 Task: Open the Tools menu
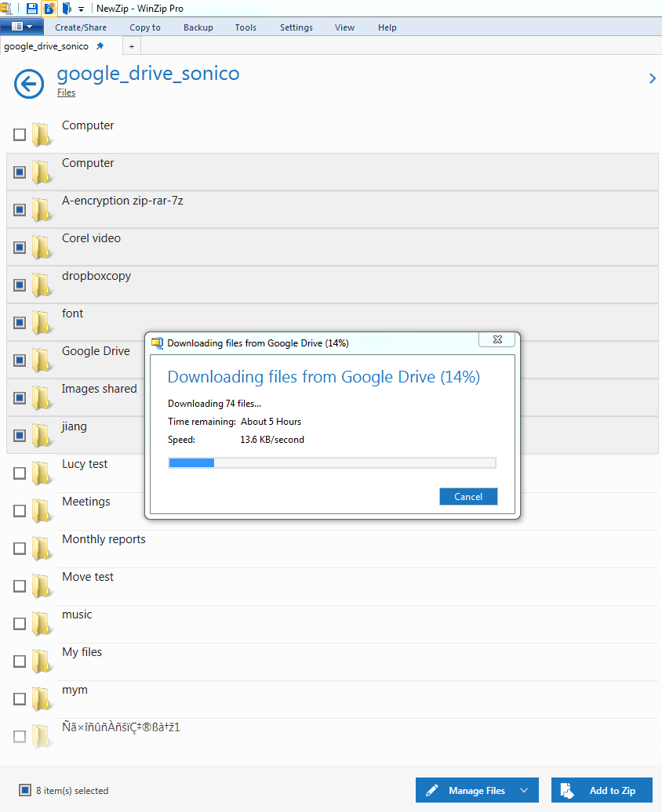(x=246, y=27)
